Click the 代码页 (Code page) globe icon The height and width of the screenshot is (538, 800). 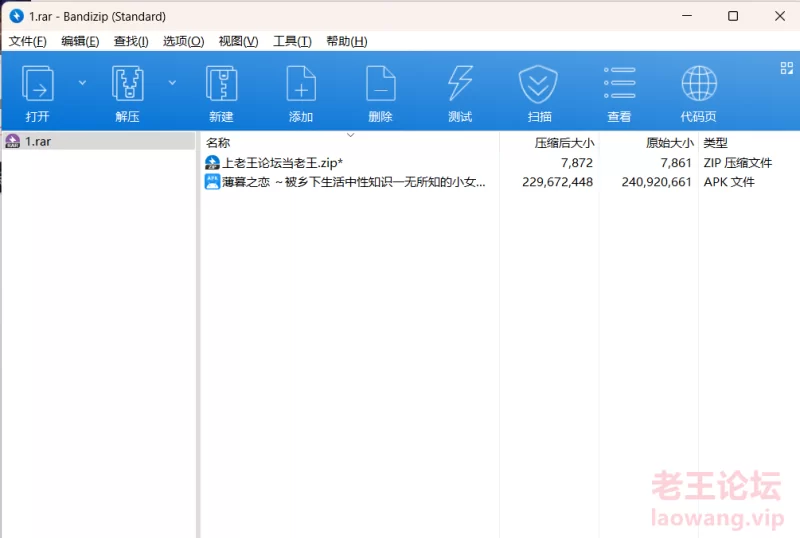[699, 83]
